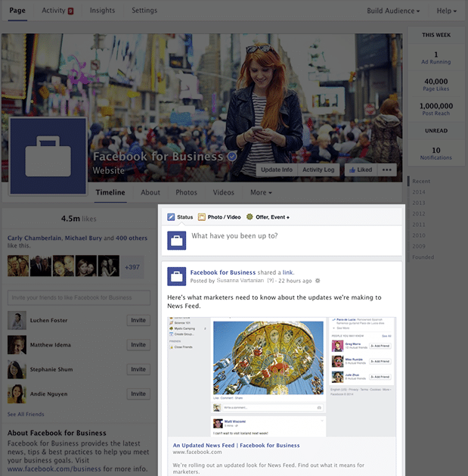The width and height of the screenshot is (468, 476).
Task: Click the Update Info button
Action: pyautogui.click(x=277, y=170)
